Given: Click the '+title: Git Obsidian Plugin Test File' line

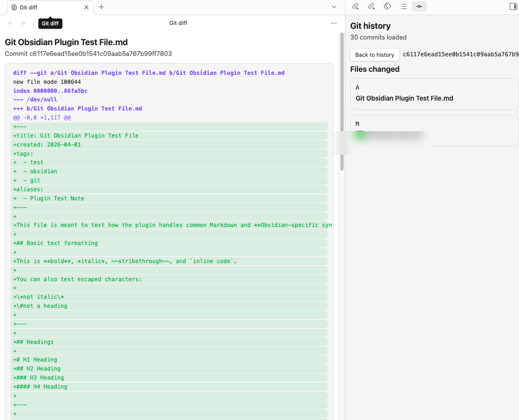Looking at the screenshot, I should pos(169,135).
